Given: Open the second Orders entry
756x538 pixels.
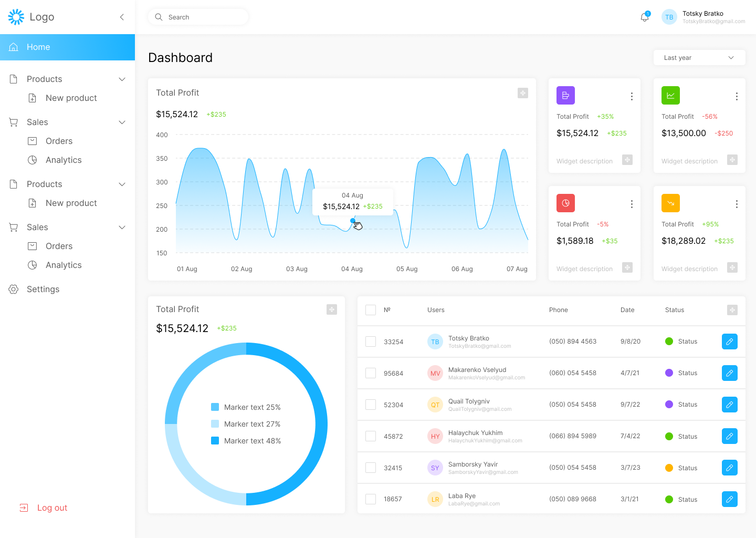Looking at the screenshot, I should coord(50,246).
